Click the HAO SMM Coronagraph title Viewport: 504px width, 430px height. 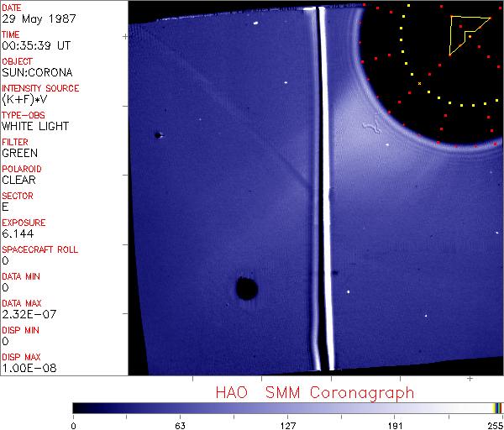click(x=314, y=392)
